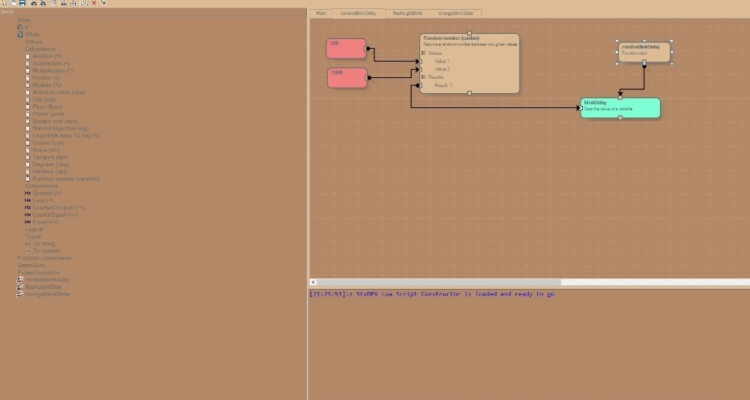Switch to the changeBlinkState tab
The height and width of the screenshot is (400, 750).
tap(455, 13)
